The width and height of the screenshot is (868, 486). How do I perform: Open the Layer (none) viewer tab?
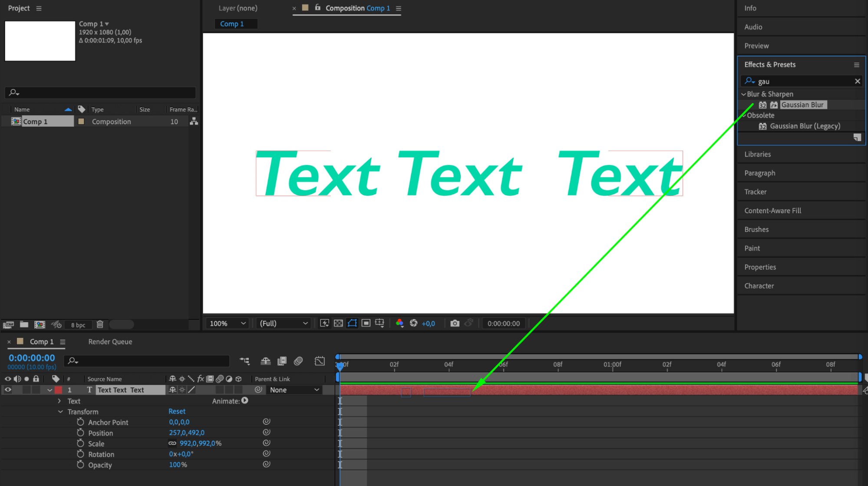pyautogui.click(x=238, y=8)
